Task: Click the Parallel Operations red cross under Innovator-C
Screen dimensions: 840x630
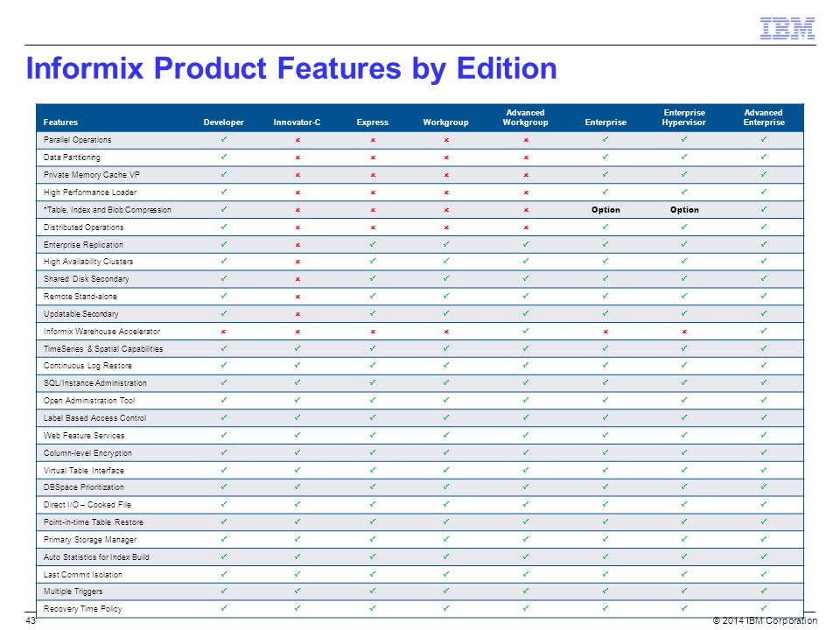Action: point(297,140)
